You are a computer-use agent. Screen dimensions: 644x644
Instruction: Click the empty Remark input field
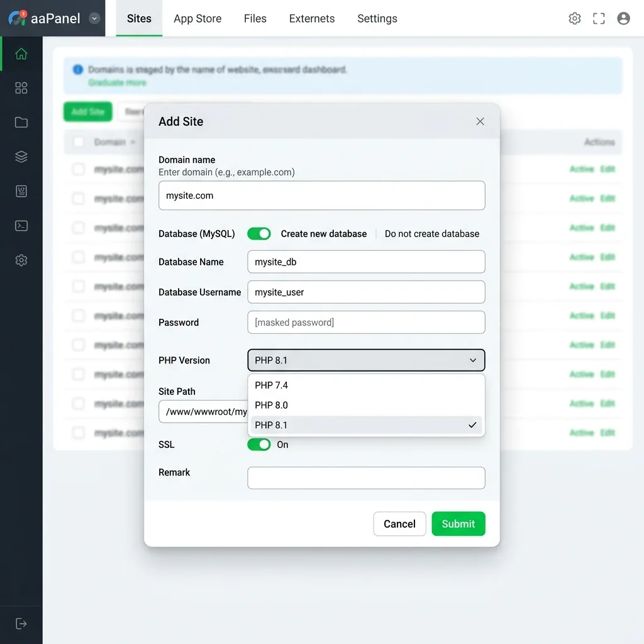(366, 478)
